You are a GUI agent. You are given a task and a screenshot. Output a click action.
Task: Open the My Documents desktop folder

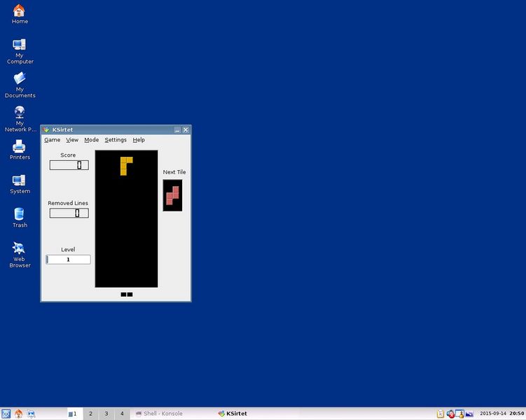click(x=20, y=85)
